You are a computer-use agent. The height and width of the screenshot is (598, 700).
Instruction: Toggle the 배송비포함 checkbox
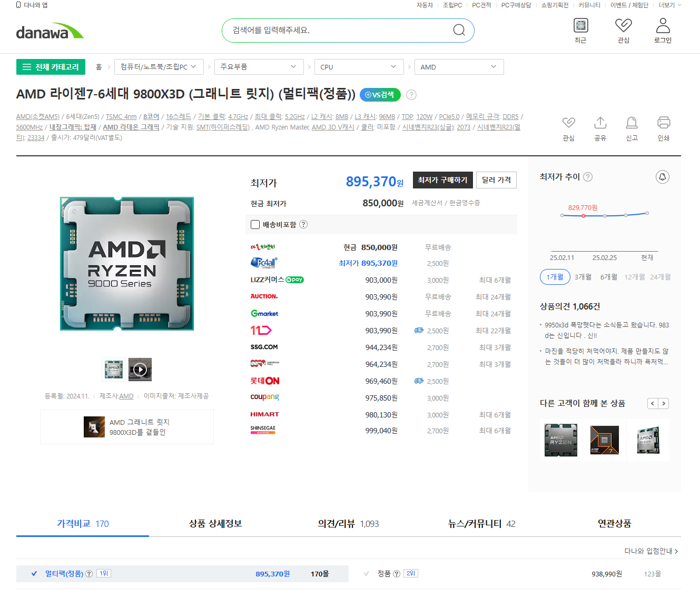pyautogui.click(x=255, y=225)
